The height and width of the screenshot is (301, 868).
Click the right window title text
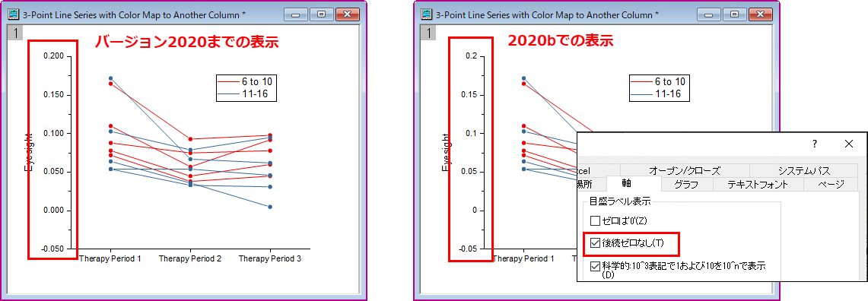[548, 15]
